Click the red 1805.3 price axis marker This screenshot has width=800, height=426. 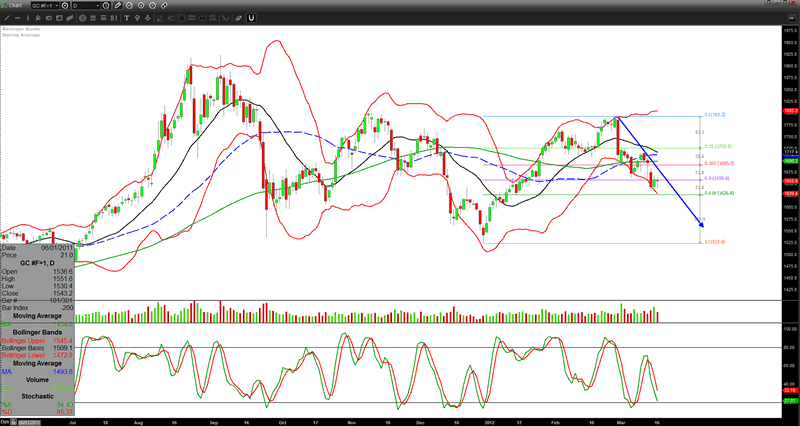click(x=791, y=111)
